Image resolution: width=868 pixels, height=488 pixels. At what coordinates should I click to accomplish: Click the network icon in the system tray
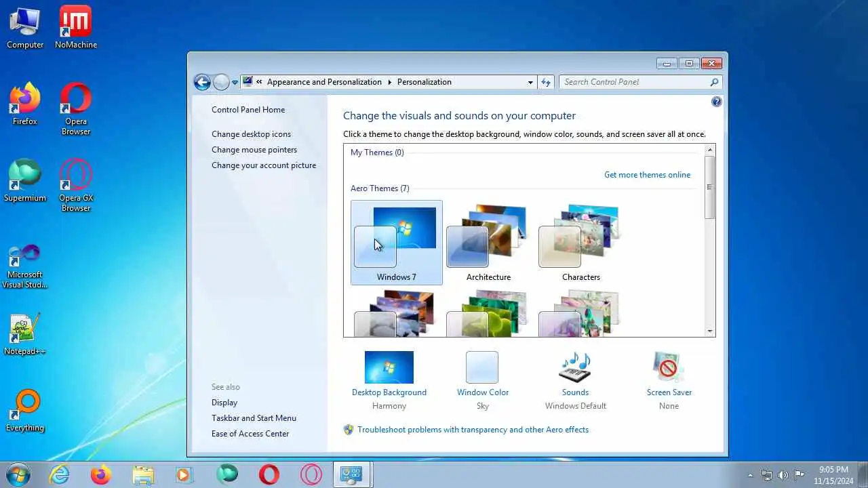pos(767,475)
